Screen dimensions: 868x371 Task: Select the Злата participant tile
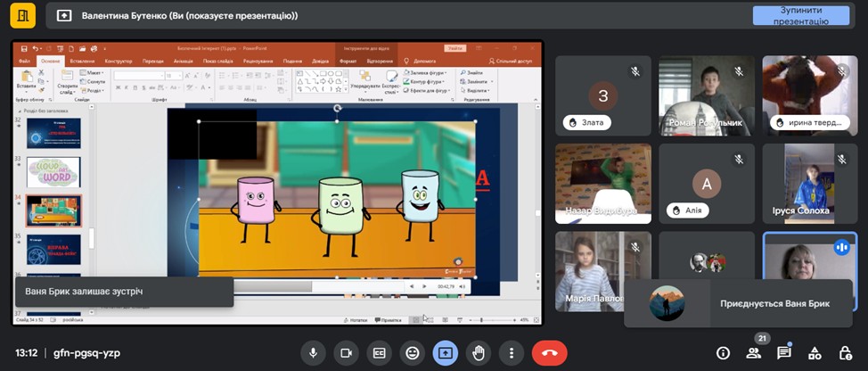[x=602, y=95]
